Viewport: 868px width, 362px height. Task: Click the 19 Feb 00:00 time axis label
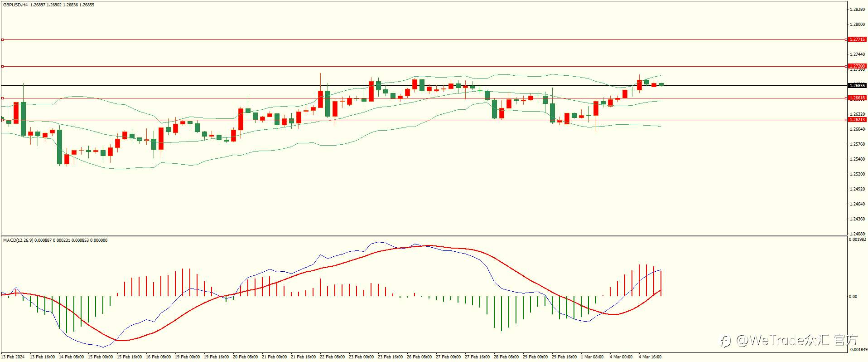(187, 357)
